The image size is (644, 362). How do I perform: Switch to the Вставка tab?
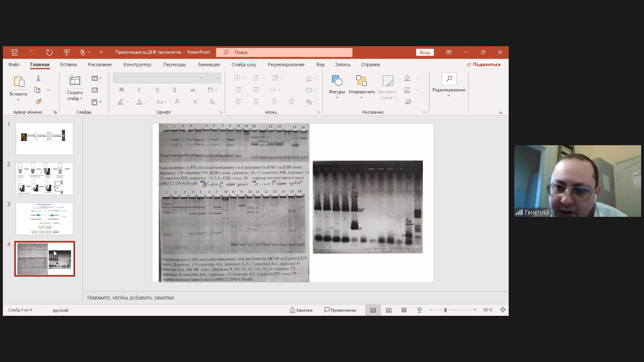68,65
